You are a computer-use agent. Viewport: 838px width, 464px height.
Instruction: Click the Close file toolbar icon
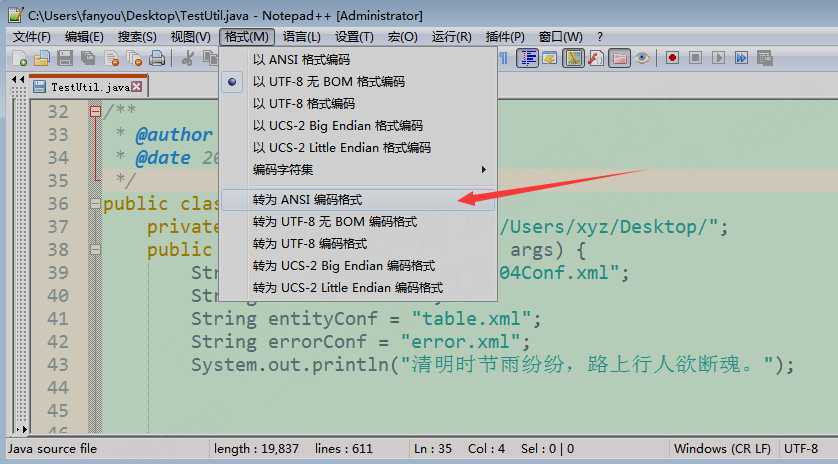point(111,58)
